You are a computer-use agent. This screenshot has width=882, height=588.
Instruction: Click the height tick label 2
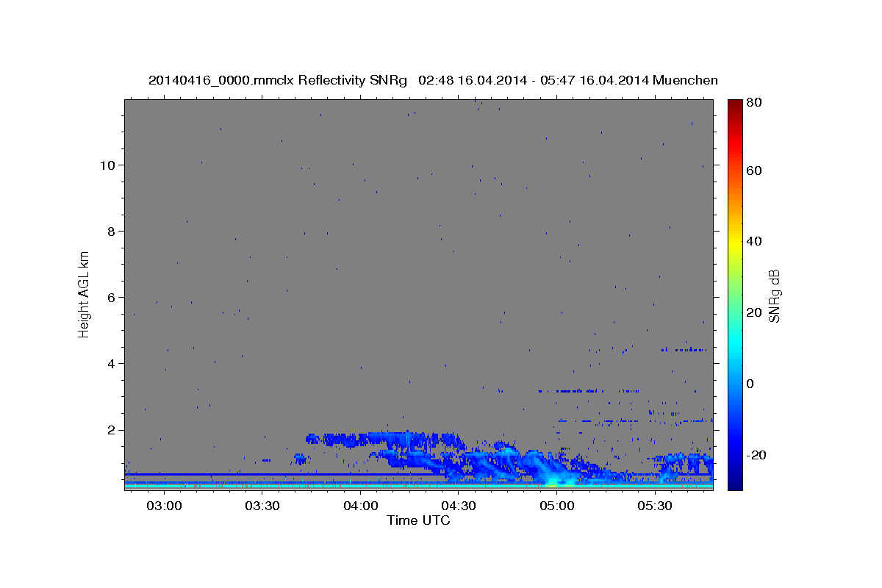[112, 430]
